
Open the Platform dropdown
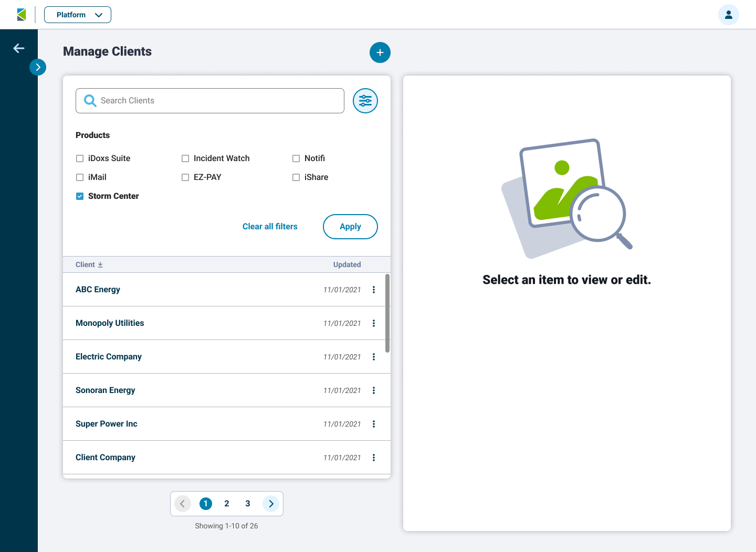(x=78, y=15)
